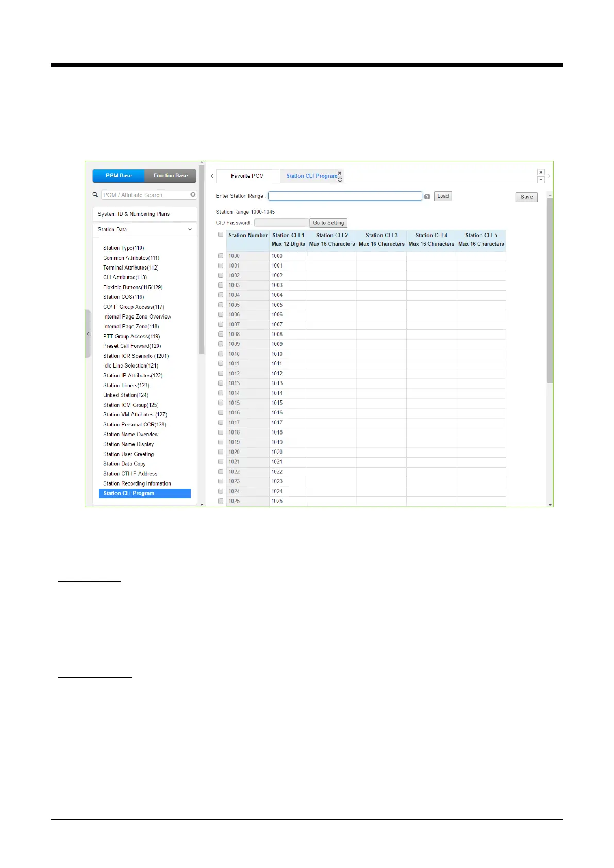Click the Load button

443,196
